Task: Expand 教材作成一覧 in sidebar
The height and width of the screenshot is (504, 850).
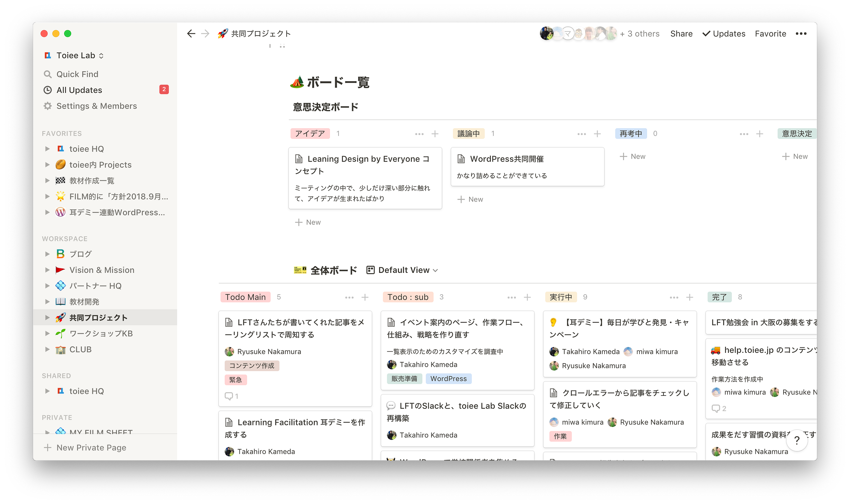Action: [47, 180]
